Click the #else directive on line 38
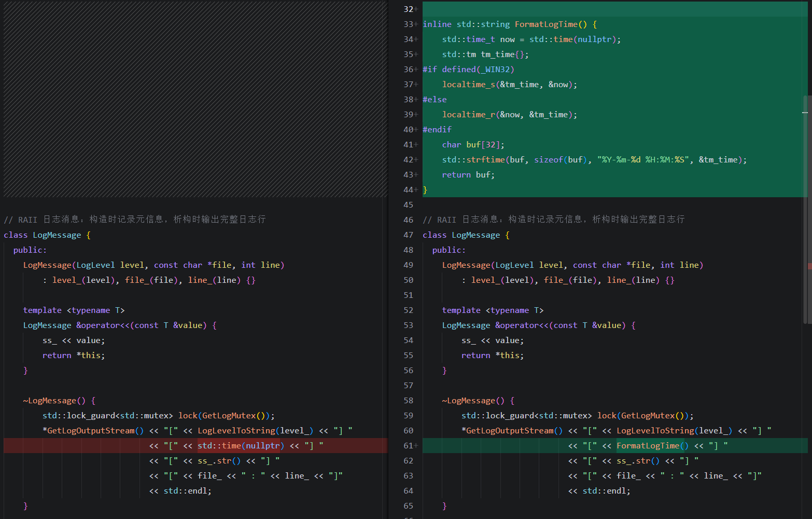This screenshot has width=812, height=519. pos(435,100)
